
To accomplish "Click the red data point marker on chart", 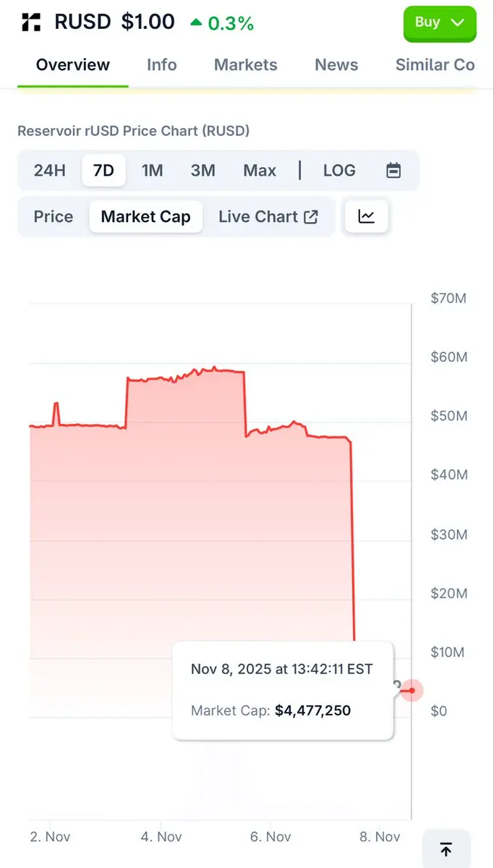I will coord(412,691).
